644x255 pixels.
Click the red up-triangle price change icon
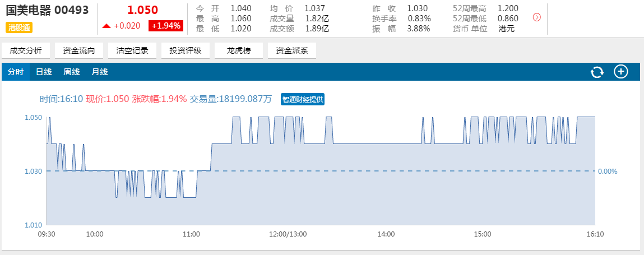106,26
